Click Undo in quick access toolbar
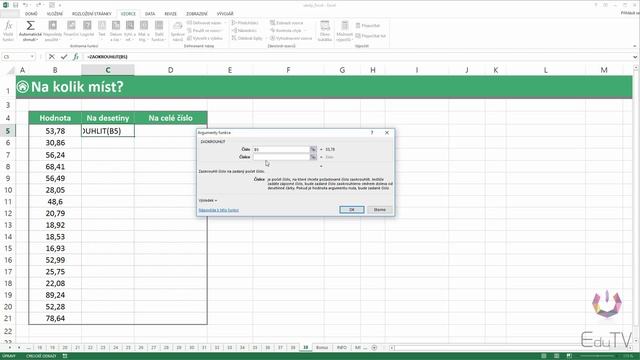 click(x=26, y=5)
